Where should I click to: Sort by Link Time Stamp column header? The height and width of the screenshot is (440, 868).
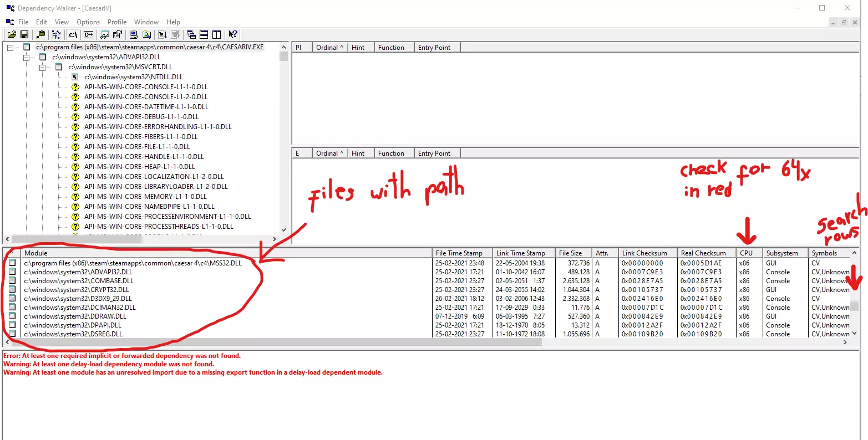pyautogui.click(x=524, y=253)
